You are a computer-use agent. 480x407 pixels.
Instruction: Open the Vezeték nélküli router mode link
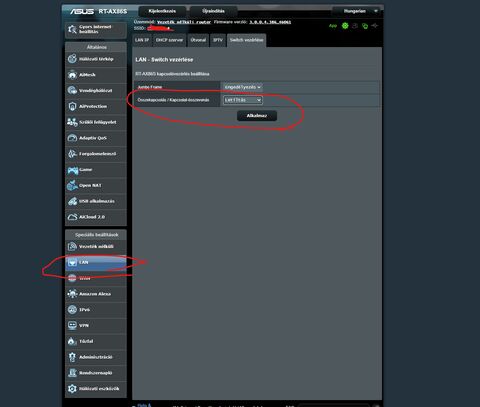(x=184, y=22)
